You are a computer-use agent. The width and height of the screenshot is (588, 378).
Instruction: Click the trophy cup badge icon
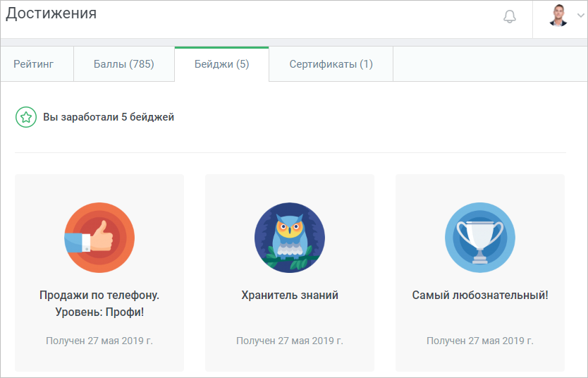point(480,238)
